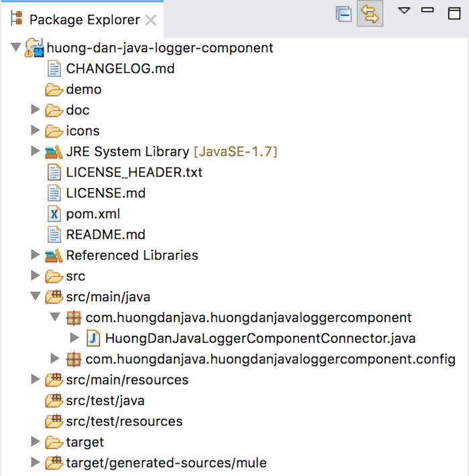
Task: Click the project icon of huong-dan-java-logger-component
Action: [34, 48]
